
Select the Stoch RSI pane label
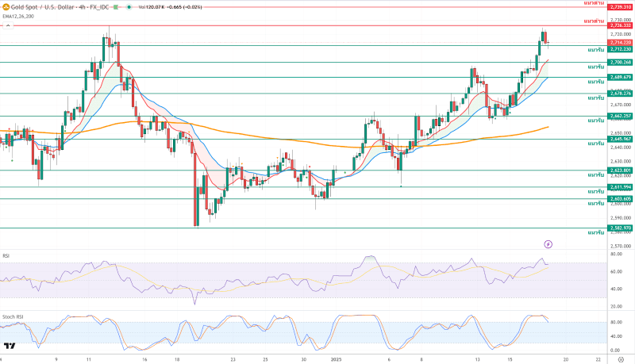tap(11, 316)
